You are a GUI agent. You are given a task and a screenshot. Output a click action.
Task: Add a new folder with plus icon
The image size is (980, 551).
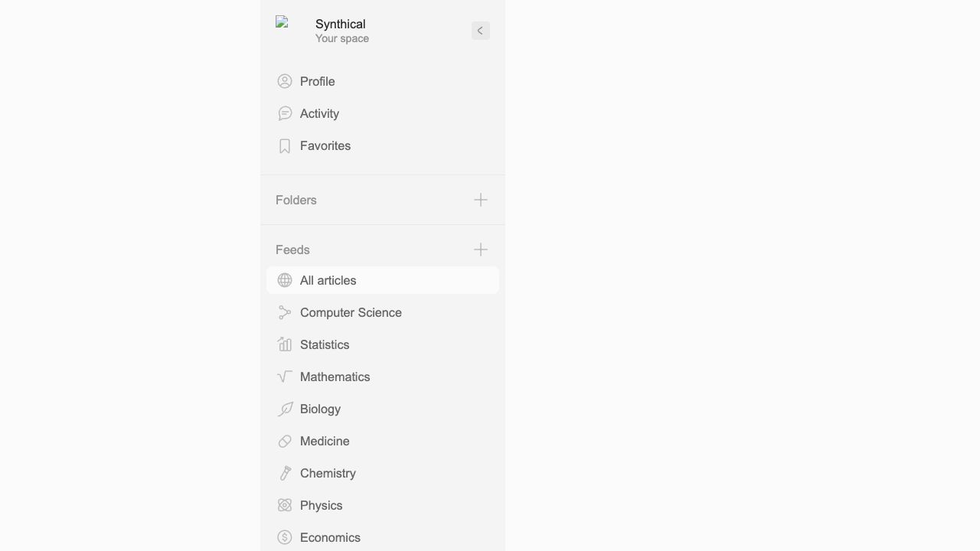point(480,200)
